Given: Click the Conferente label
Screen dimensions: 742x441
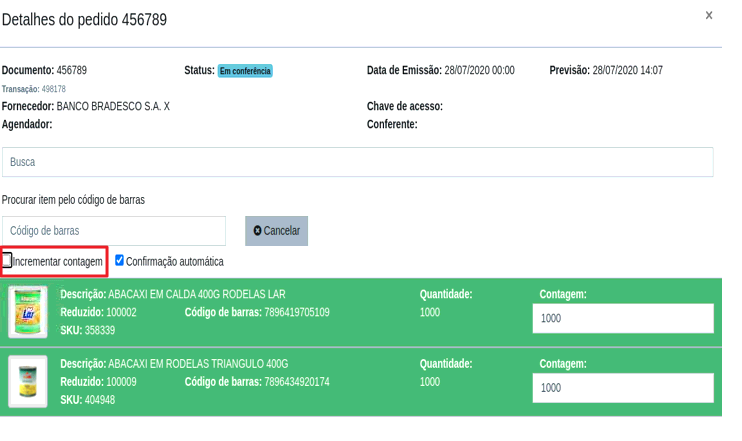Looking at the screenshot, I should pos(392,124).
